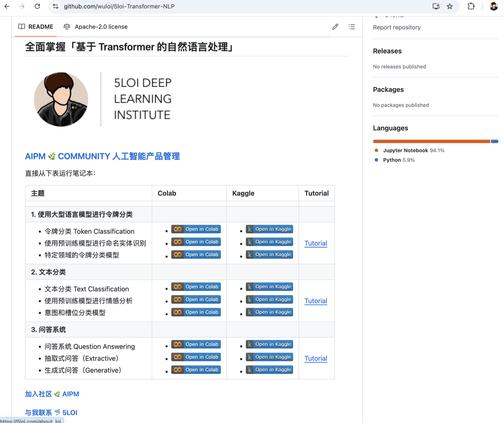This screenshot has width=504, height=423.
Task: Open the browser extensions puzzle icon
Action: click(x=471, y=6)
